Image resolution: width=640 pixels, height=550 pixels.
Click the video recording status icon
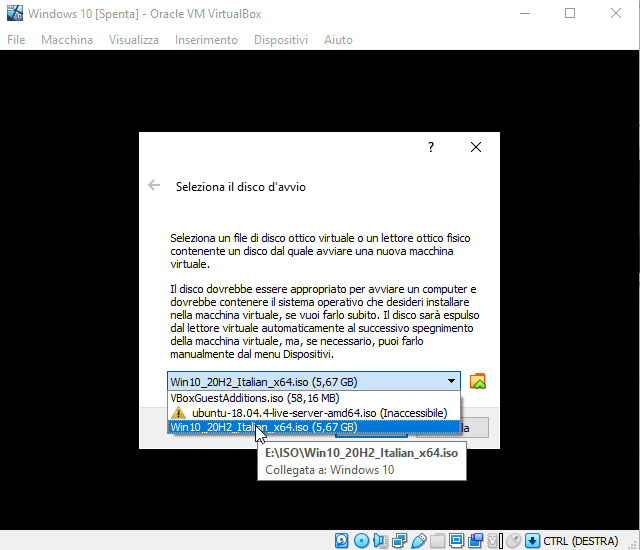pyautogui.click(x=475, y=541)
